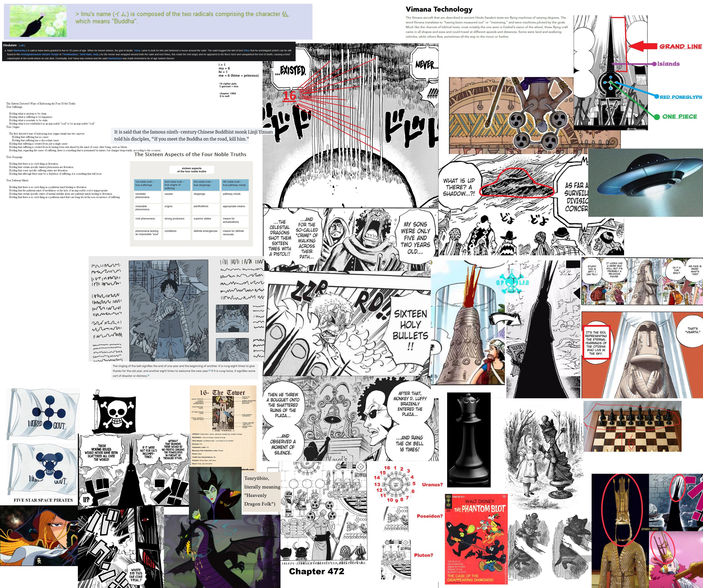Open the India link
The height and width of the screenshot is (588, 703).
click(x=96, y=54)
